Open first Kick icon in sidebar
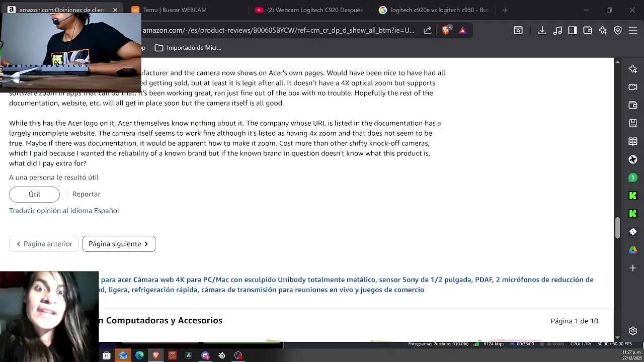Screen dimensions: 644x362 pyautogui.click(x=633, y=196)
